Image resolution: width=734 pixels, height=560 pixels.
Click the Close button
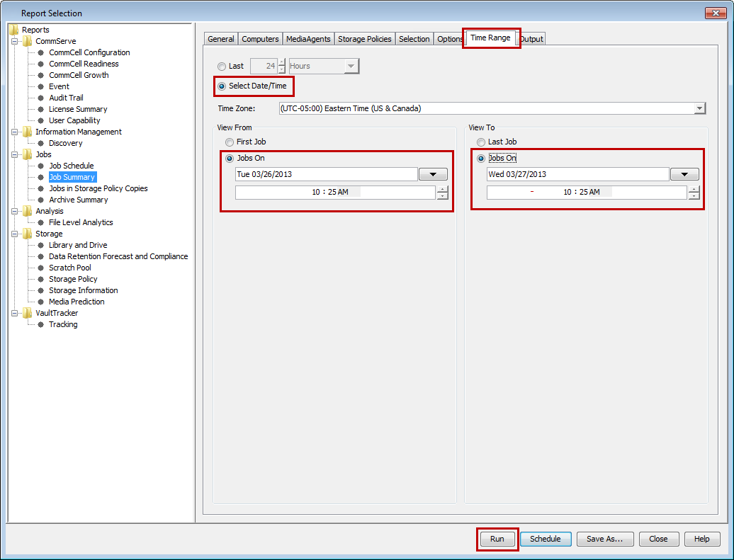pyautogui.click(x=659, y=539)
